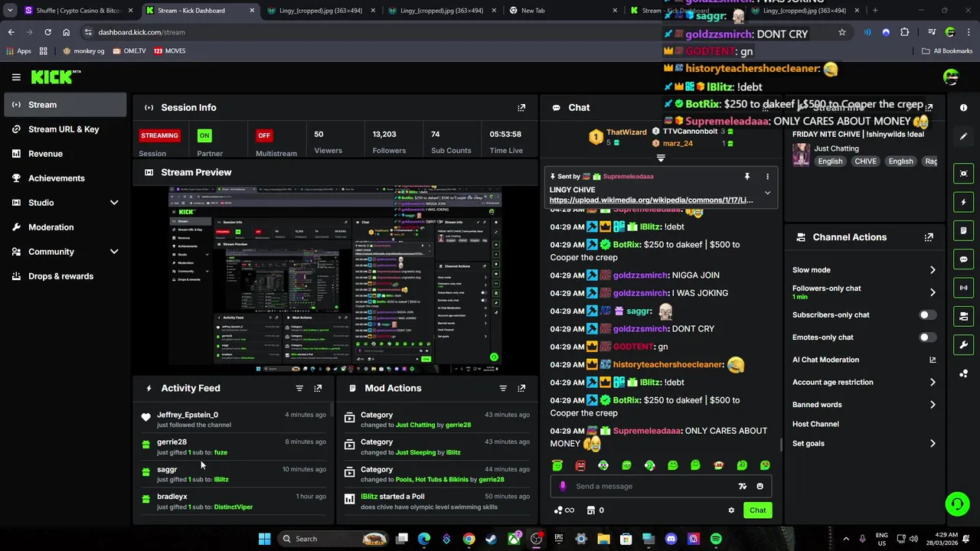Open Spotify from the taskbar

click(716, 539)
